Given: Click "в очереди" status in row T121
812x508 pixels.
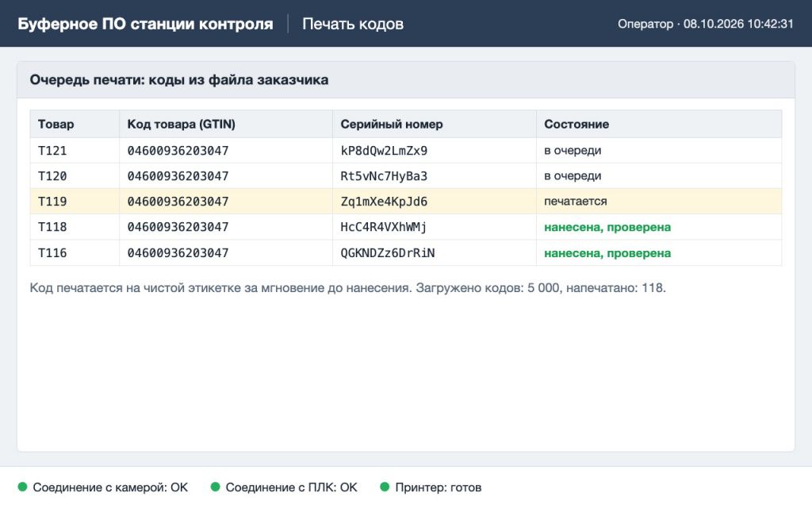Looking at the screenshot, I should 573,150.
